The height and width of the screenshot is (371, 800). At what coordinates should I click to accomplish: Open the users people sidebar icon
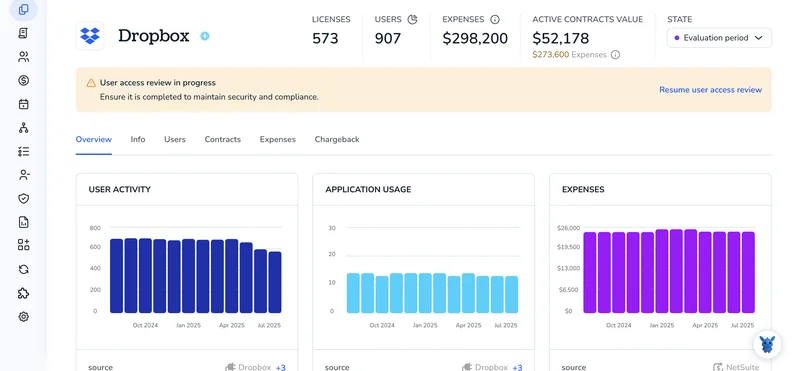[23, 57]
